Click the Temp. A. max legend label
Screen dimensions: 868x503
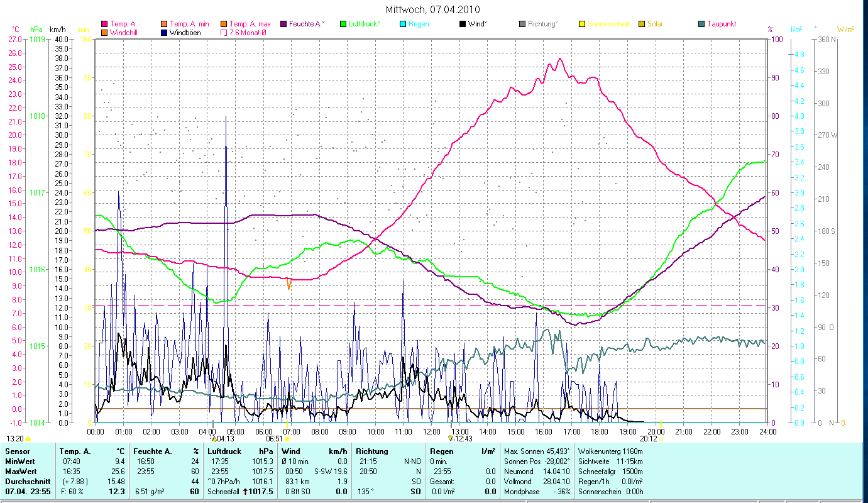(250, 24)
